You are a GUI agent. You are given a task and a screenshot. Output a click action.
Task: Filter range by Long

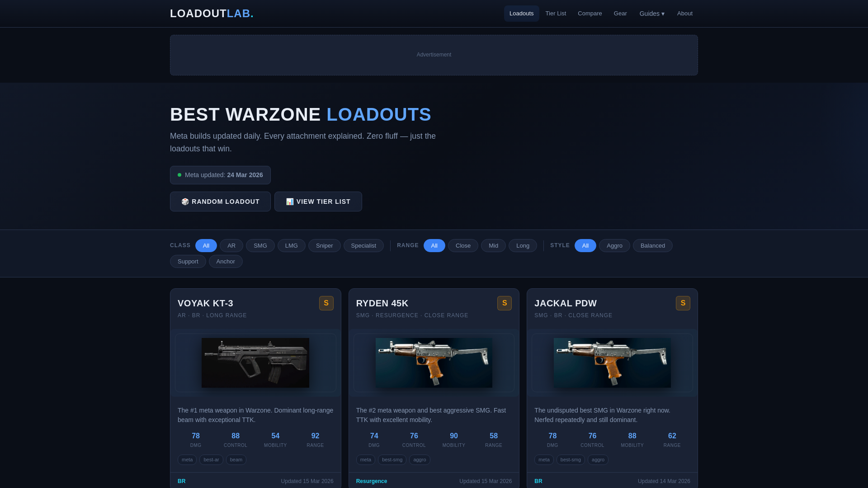(523, 246)
